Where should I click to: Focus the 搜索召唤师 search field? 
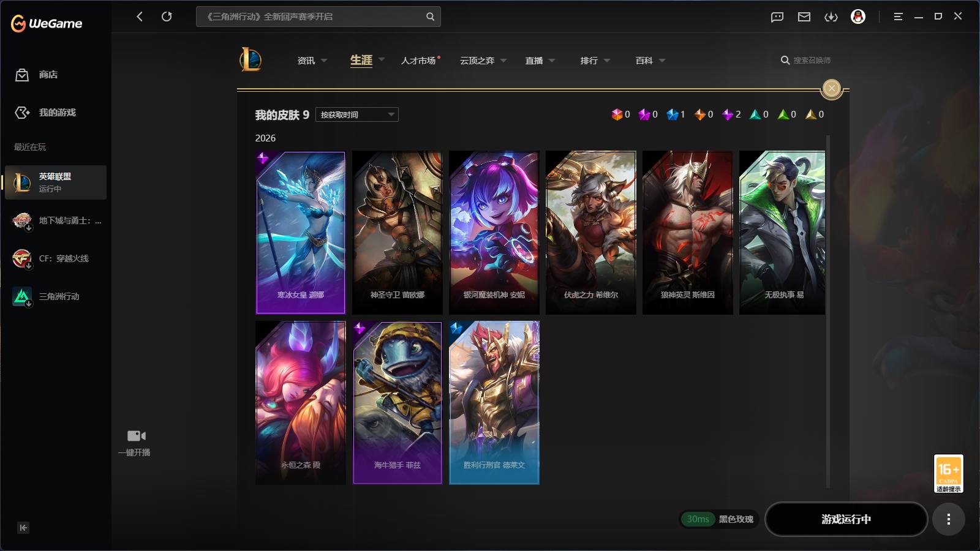tap(812, 60)
